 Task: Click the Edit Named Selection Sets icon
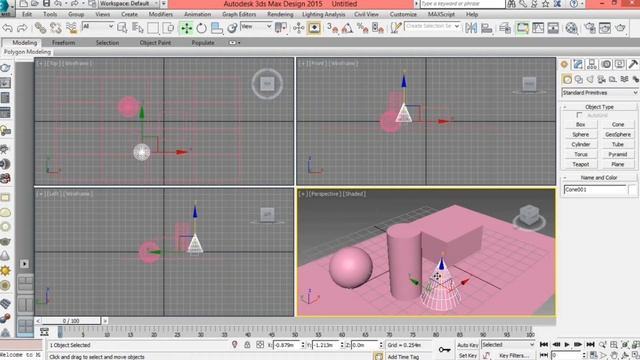click(396, 28)
